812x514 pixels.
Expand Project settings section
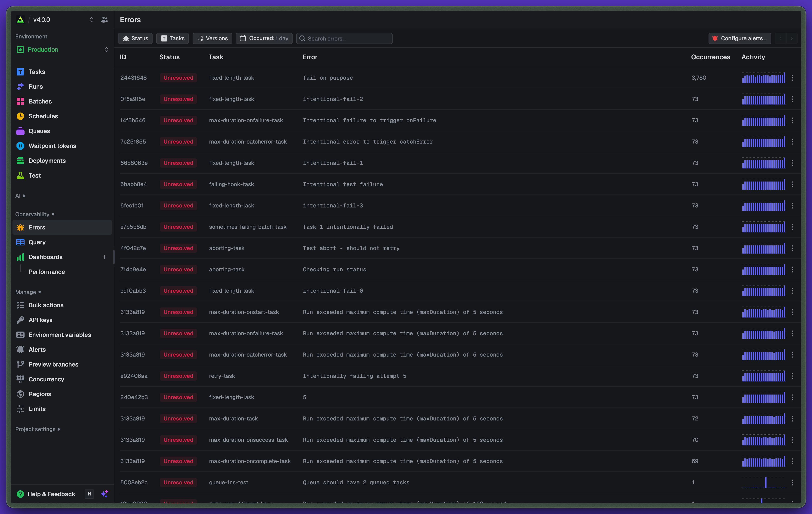(x=38, y=429)
